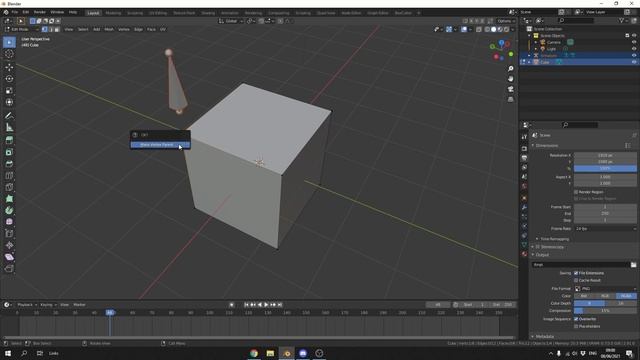Switch to the Layout workspace tab
This screenshot has width=640, height=360.
coord(93,13)
